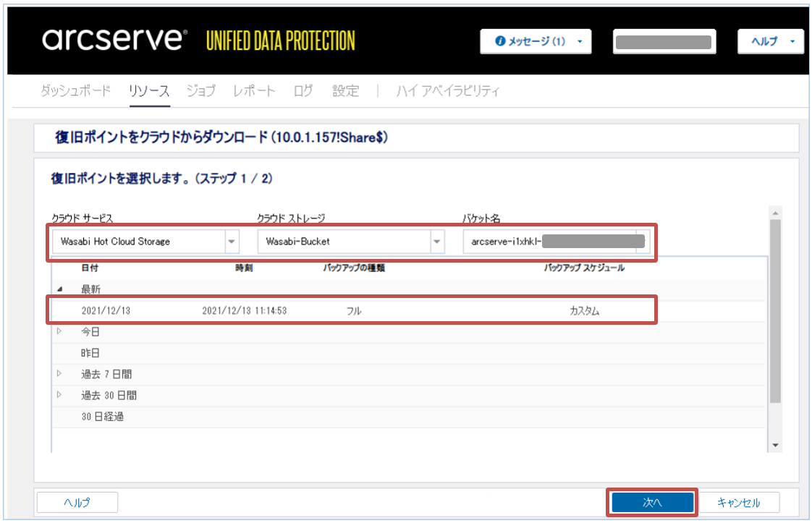The image size is (812, 523).
Task: Click the キャンセル button
Action: (738, 502)
